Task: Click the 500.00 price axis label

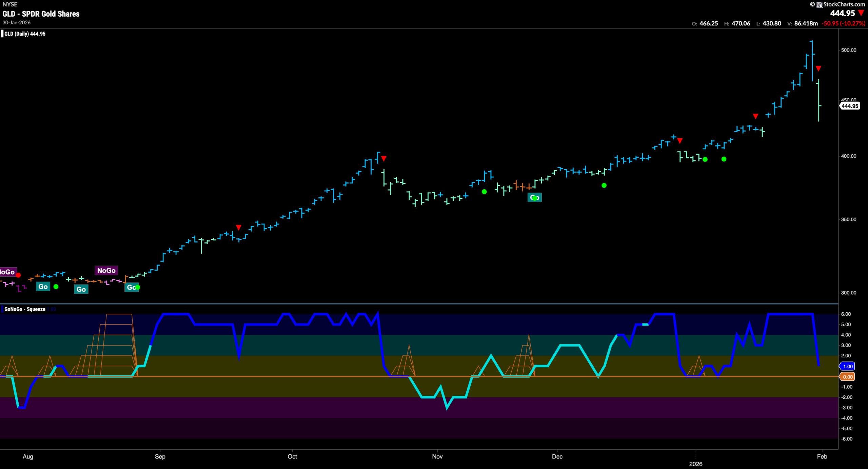Action: pos(849,50)
